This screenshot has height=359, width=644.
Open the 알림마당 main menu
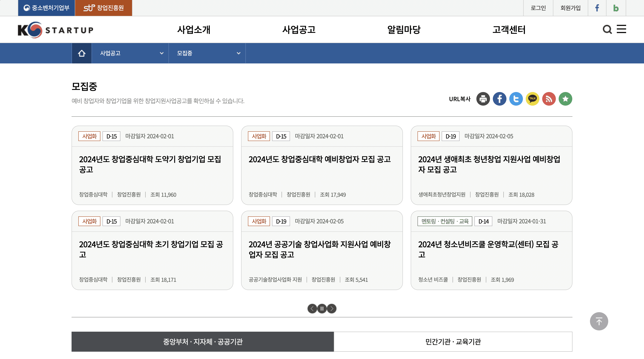point(404,30)
